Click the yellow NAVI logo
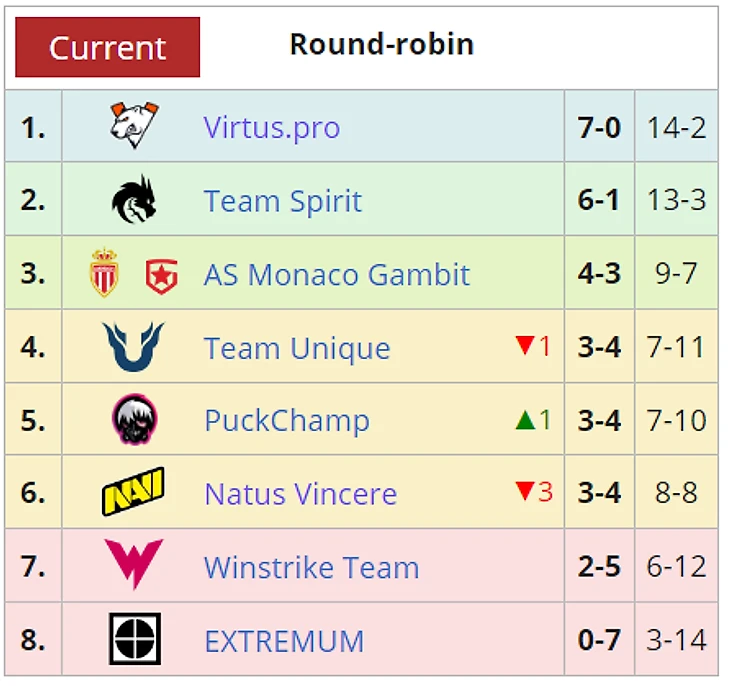Viewport: 730px width, 686px height. [133, 492]
